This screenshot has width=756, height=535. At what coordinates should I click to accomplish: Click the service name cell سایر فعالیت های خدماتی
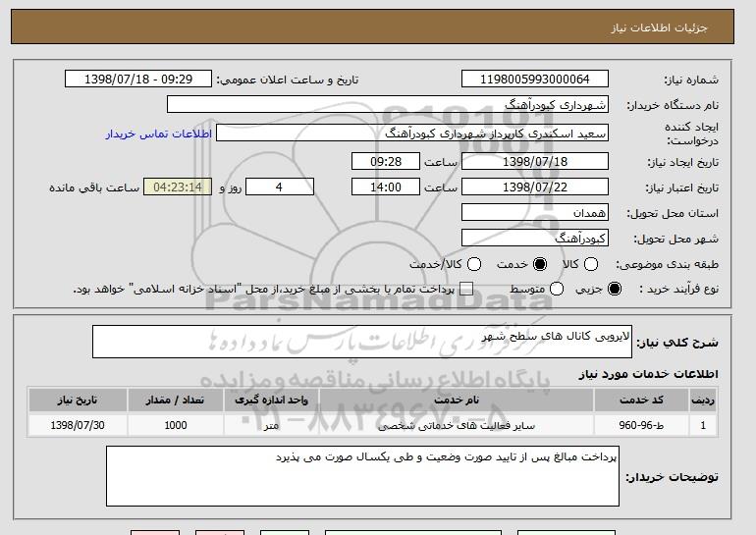(x=457, y=426)
